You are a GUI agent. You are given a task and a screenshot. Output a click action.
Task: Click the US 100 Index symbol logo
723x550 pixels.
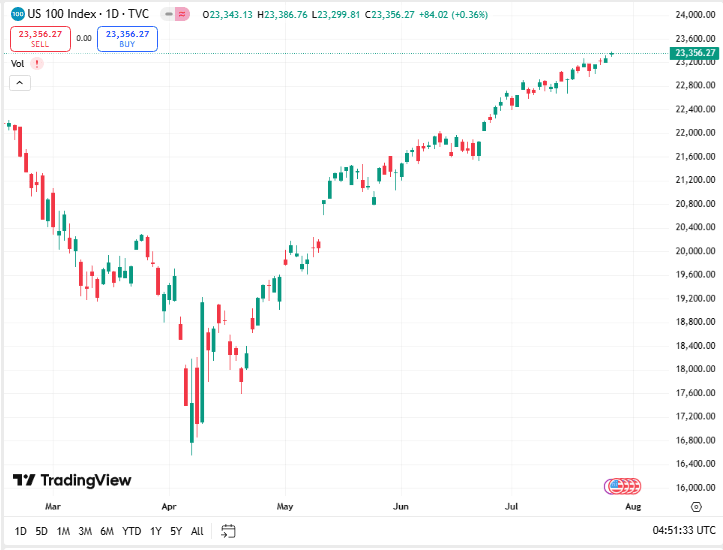tap(18, 14)
